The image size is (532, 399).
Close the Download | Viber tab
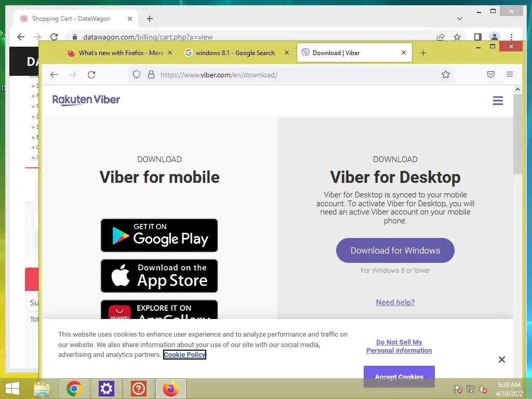(403, 52)
